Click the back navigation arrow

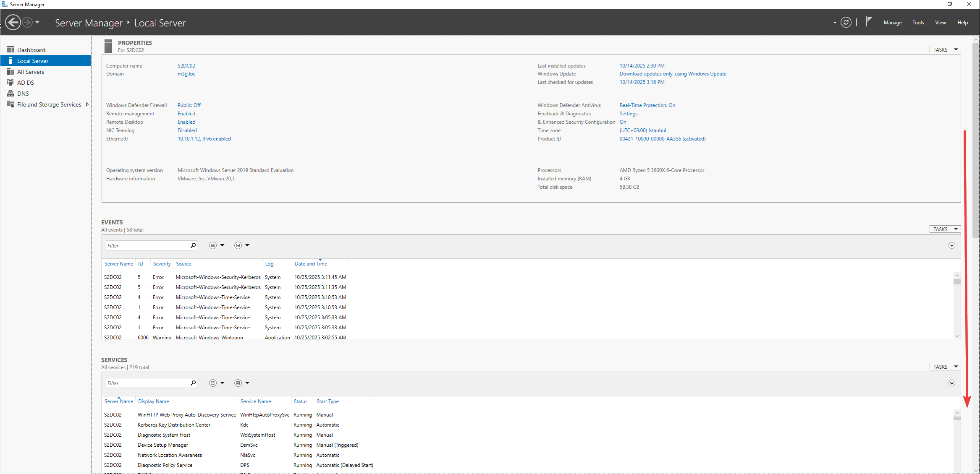click(13, 22)
